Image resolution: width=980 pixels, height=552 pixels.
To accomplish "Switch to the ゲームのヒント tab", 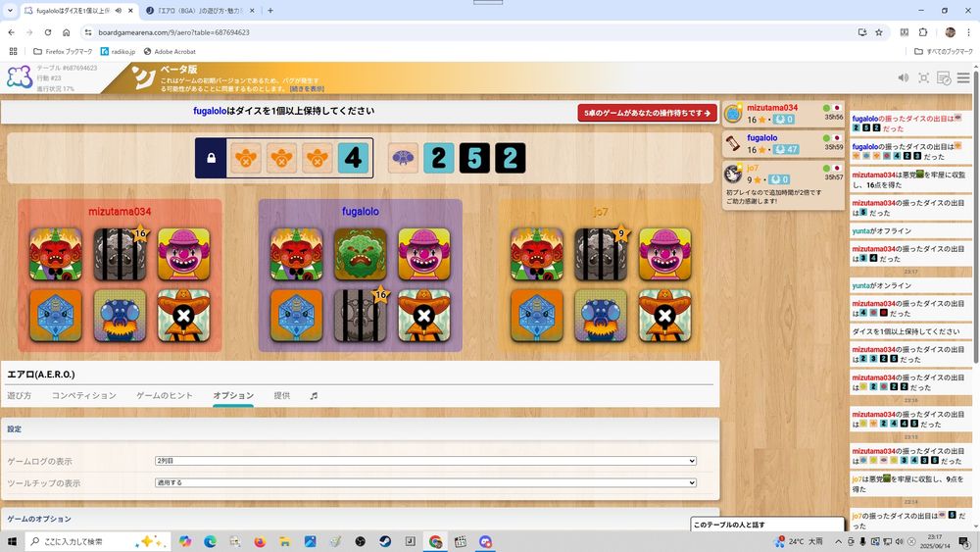I will pyautogui.click(x=165, y=396).
